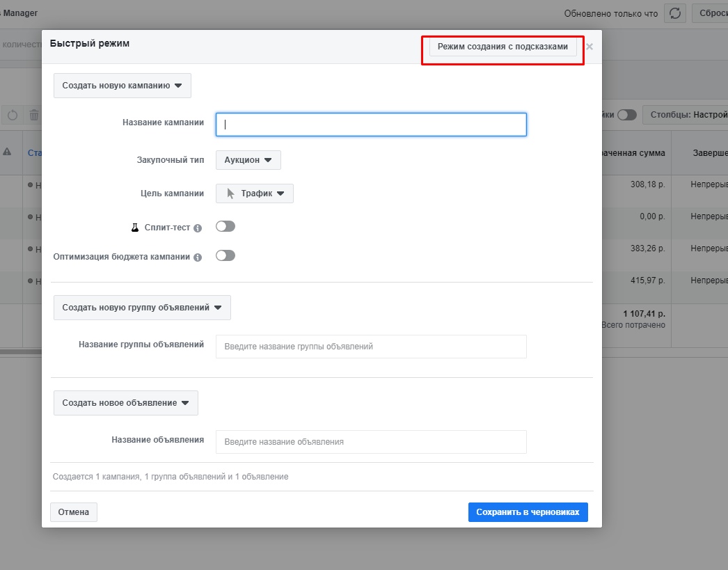The height and width of the screenshot is (570, 728).
Task: Focus the Название группы объявлений field
Action: (371, 347)
